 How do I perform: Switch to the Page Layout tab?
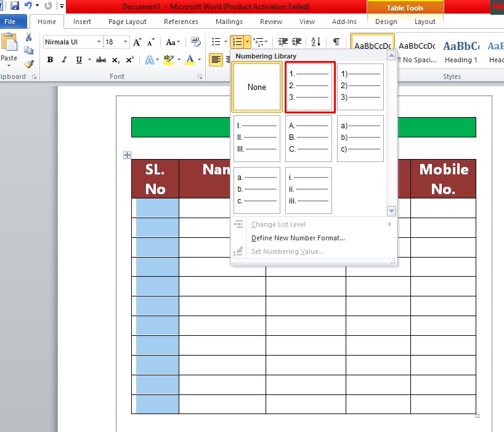point(128,22)
